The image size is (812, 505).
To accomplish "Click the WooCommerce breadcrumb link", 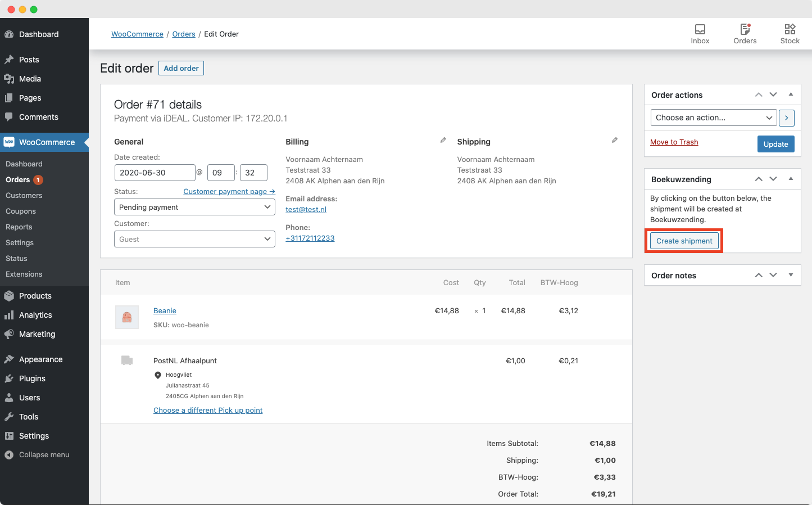I will tap(137, 34).
